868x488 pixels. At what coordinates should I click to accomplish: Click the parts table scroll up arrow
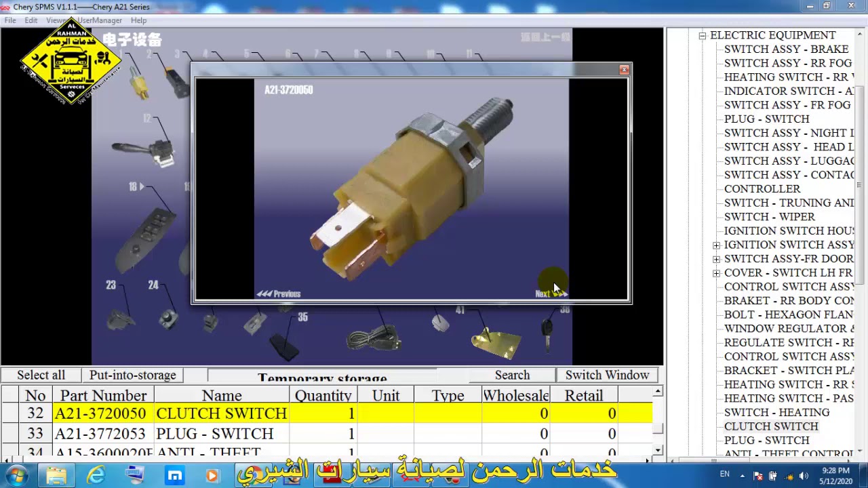click(658, 392)
